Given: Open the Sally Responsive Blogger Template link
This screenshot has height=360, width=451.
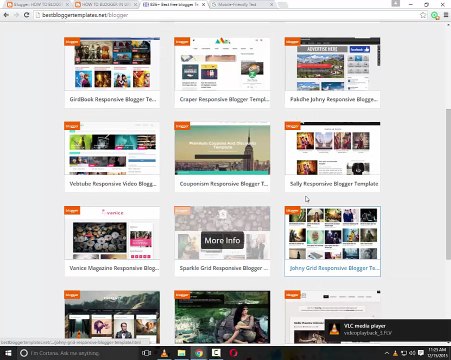Looking at the screenshot, I should pyautogui.click(x=334, y=184).
